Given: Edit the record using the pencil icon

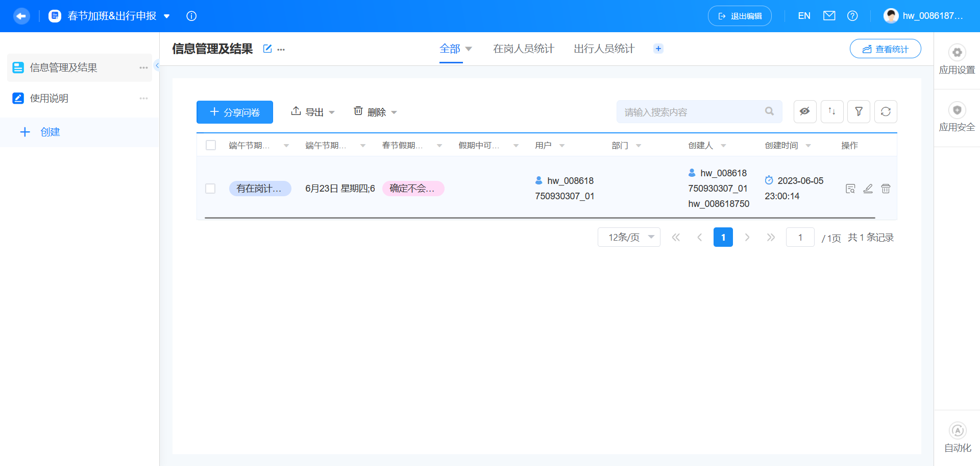Looking at the screenshot, I should tap(868, 189).
